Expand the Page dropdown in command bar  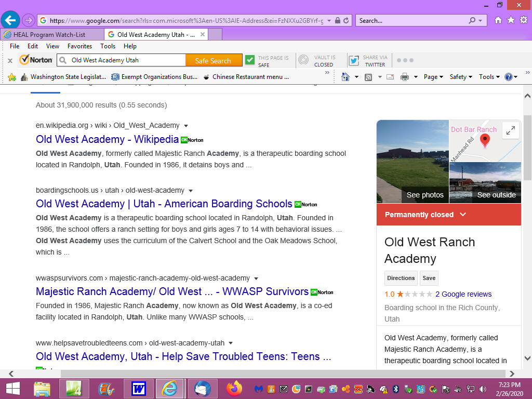point(433,77)
